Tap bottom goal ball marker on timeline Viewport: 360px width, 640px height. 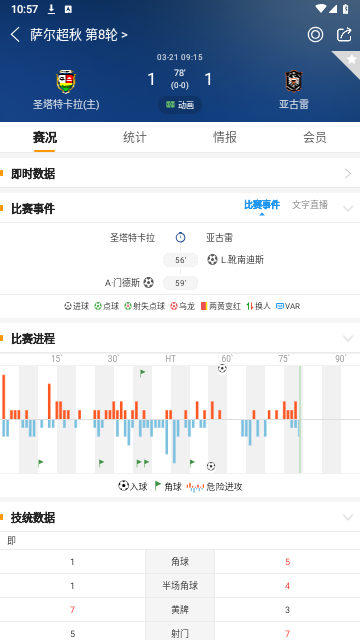(x=211, y=466)
